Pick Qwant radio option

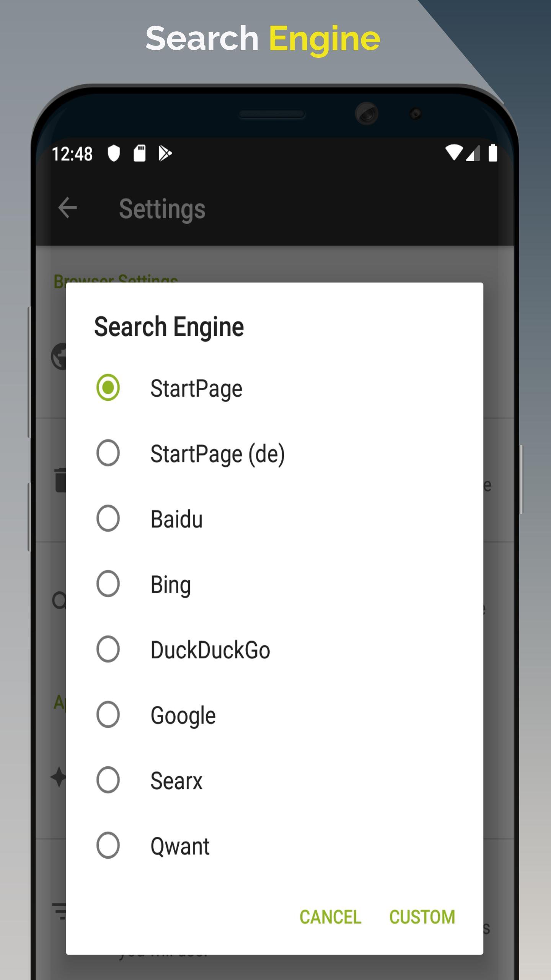(108, 845)
